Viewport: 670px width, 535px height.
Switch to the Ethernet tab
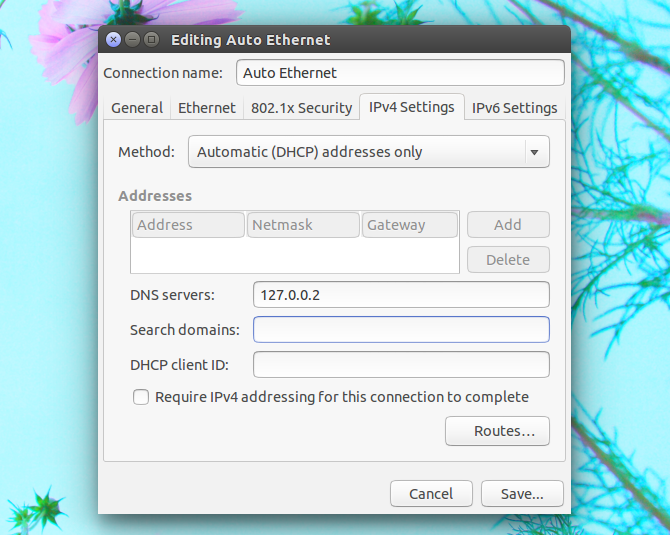[207, 108]
